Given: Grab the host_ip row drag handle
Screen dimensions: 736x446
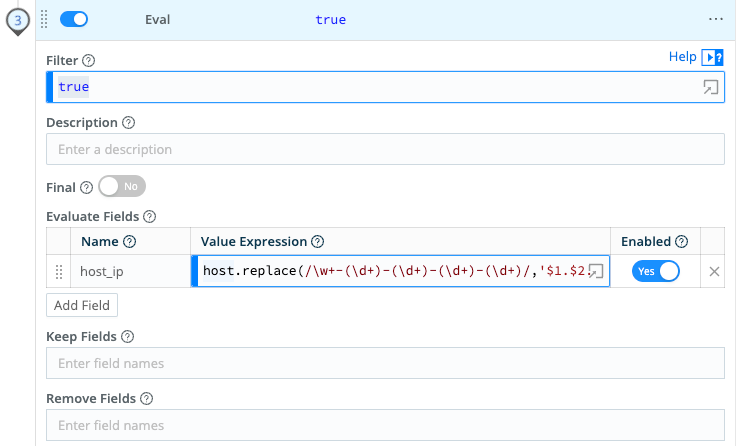Looking at the screenshot, I should [x=58, y=271].
